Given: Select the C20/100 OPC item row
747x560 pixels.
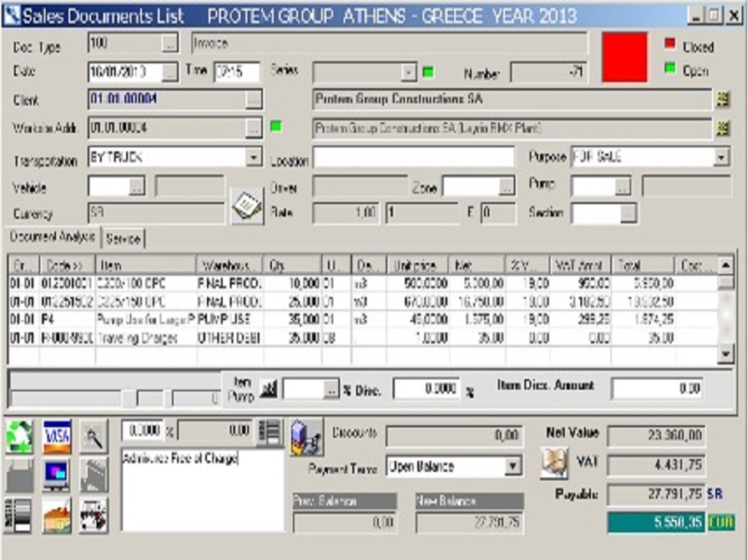Looking at the screenshot, I should (x=363, y=284).
